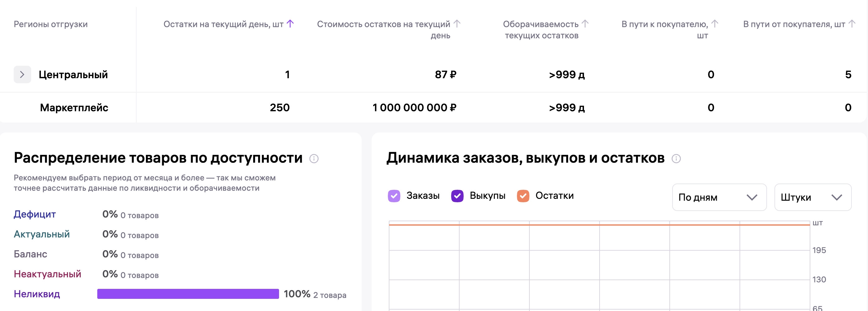
Task: Disable the Остатки checkbox
Action: coord(523,196)
